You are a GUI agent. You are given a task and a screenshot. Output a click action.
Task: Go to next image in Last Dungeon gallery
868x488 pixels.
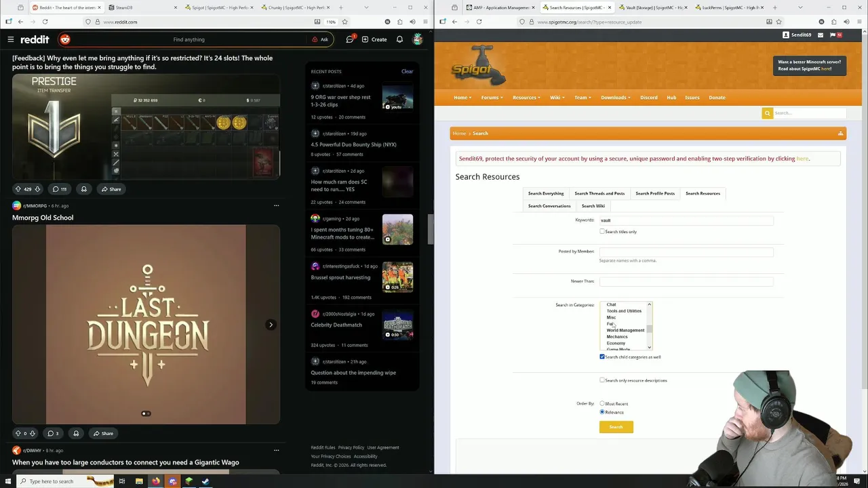point(271,325)
